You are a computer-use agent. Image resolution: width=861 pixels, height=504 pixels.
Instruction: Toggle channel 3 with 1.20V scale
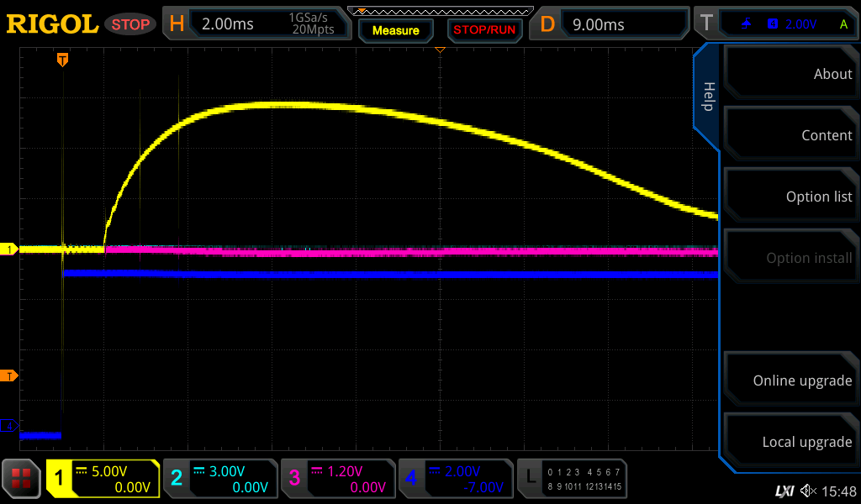(x=338, y=479)
